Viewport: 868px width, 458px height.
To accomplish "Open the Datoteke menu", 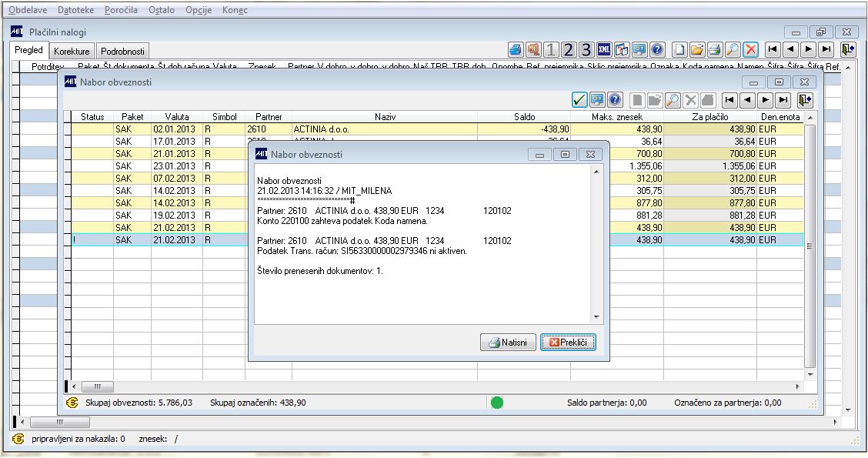I will (x=76, y=10).
